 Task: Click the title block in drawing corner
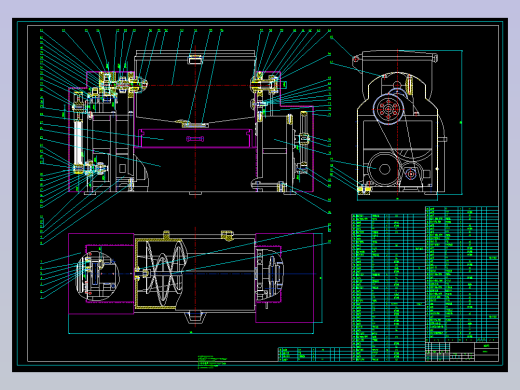point(462,351)
